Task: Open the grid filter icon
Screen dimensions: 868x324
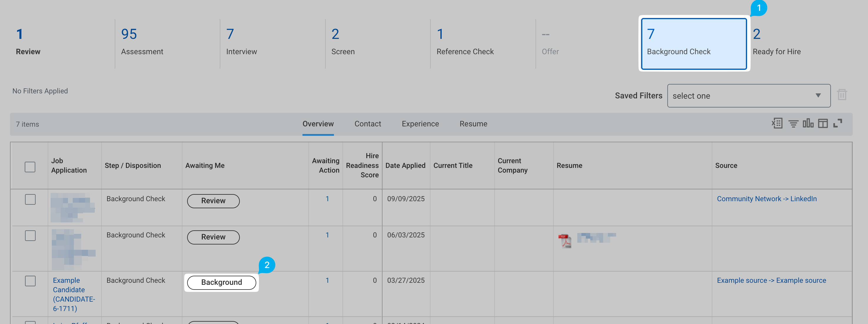Action: coord(793,124)
